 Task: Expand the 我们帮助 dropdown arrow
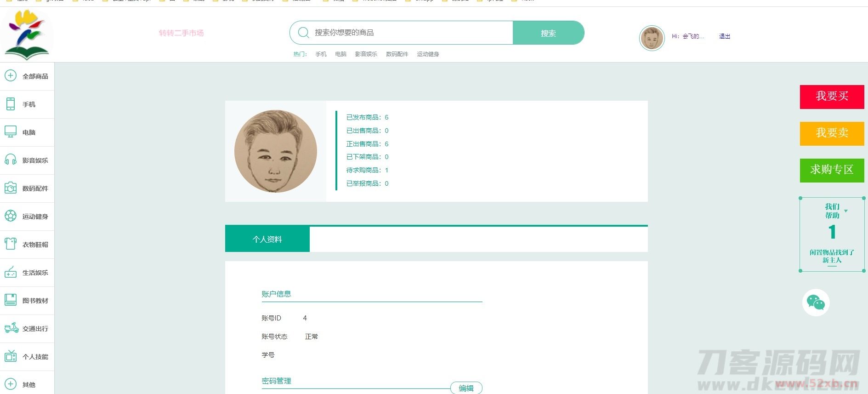coord(846,211)
